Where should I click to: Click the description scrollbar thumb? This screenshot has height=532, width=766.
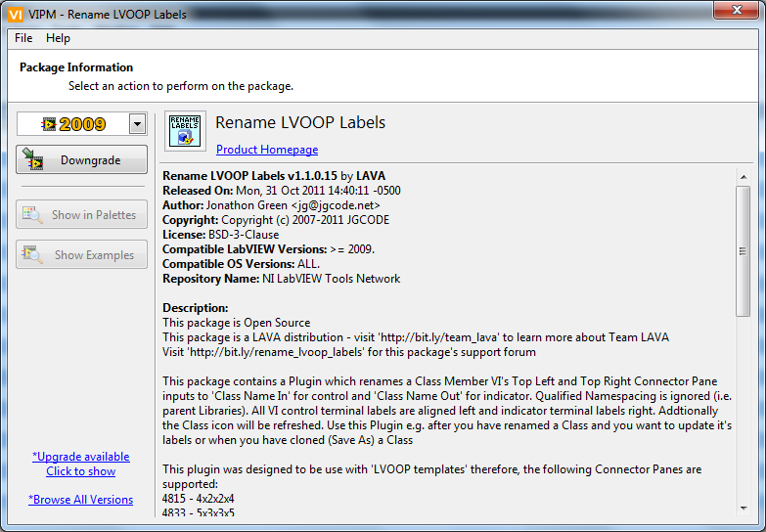[x=743, y=251]
